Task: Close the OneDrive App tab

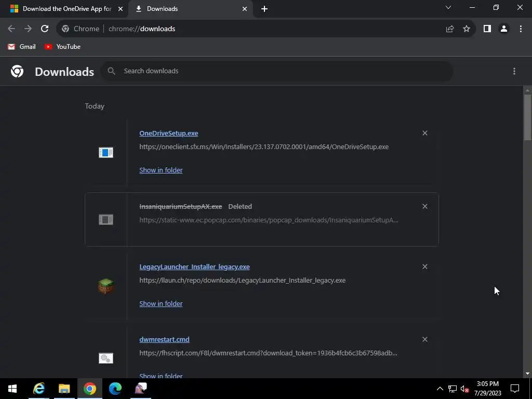Action: click(x=121, y=9)
